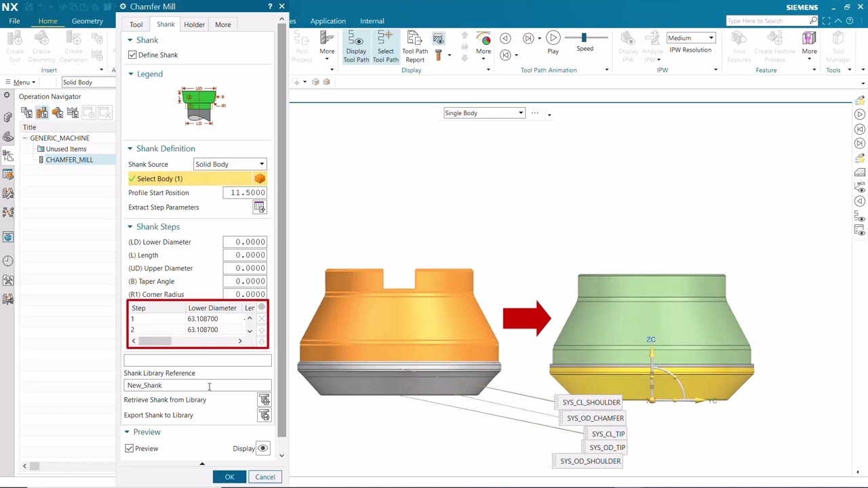Click the Geometry View icon in navigator
This screenshot has height=488, width=868.
click(58, 113)
